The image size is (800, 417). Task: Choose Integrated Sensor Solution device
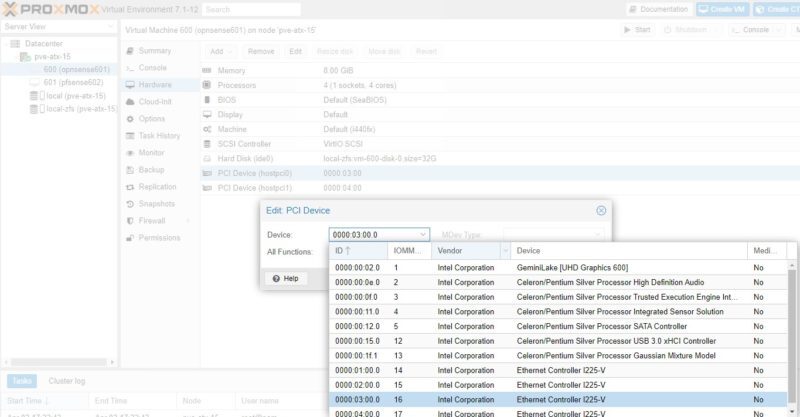click(558, 312)
